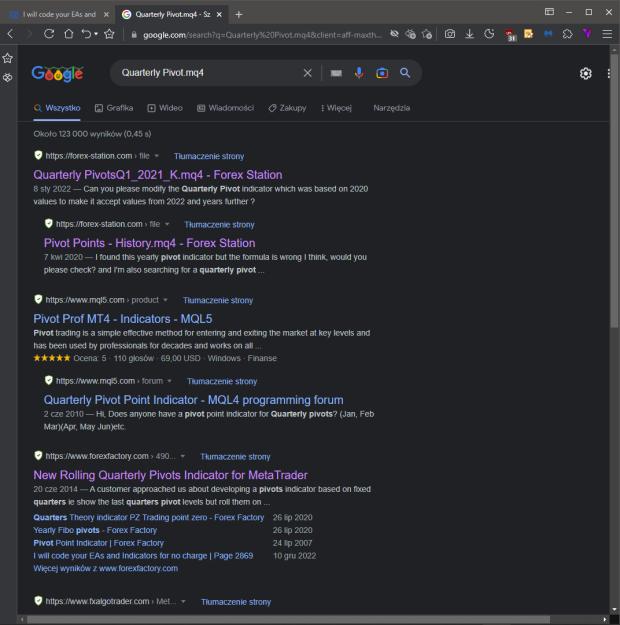Open Quarters Theory indicator PZ Trading sublink
620x625 pixels.
(x=149, y=517)
